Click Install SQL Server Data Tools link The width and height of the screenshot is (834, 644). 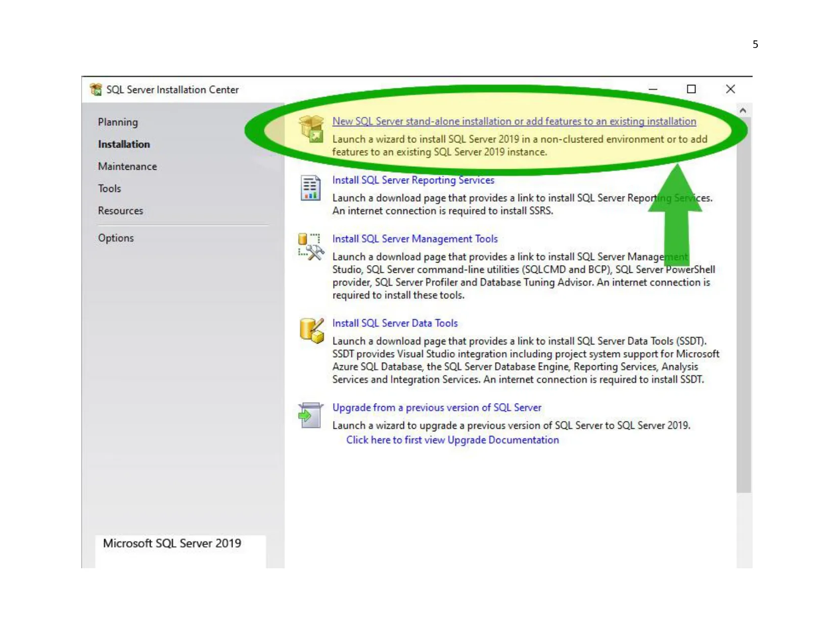point(395,323)
